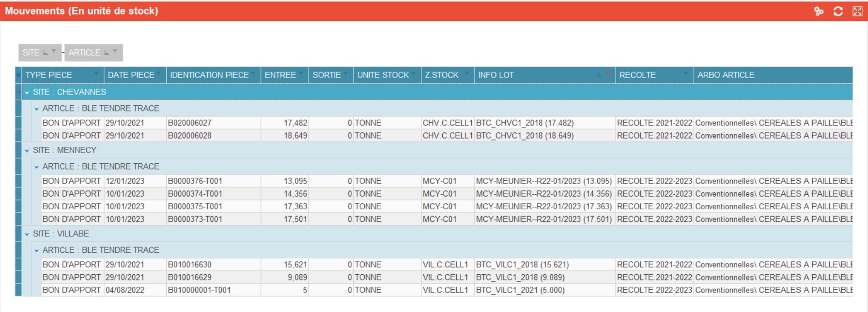Click filter icon on DATE PIECE column
This screenshot has width=868, height=312.
click(x=158, y=74)
